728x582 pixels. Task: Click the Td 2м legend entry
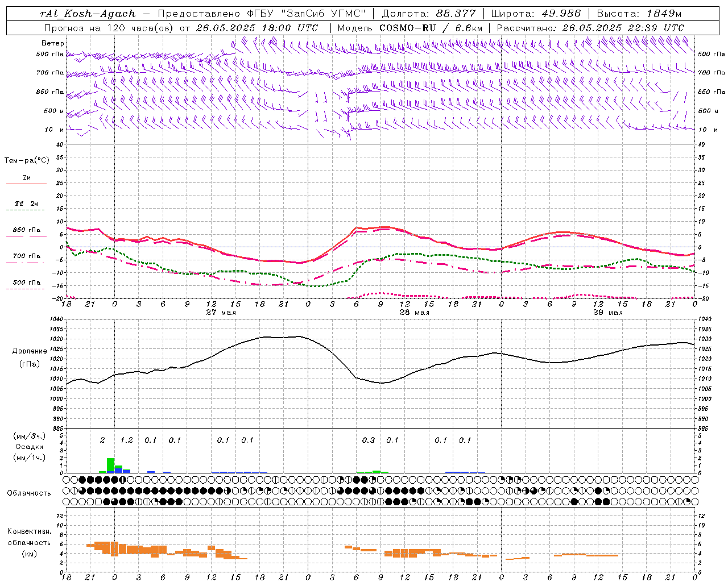click(x=27, y=203)
